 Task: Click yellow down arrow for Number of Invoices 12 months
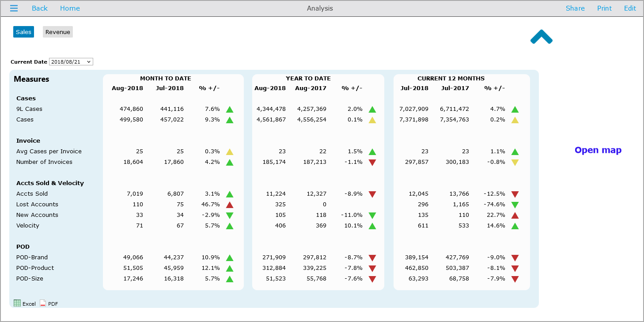tap(515, 163)
